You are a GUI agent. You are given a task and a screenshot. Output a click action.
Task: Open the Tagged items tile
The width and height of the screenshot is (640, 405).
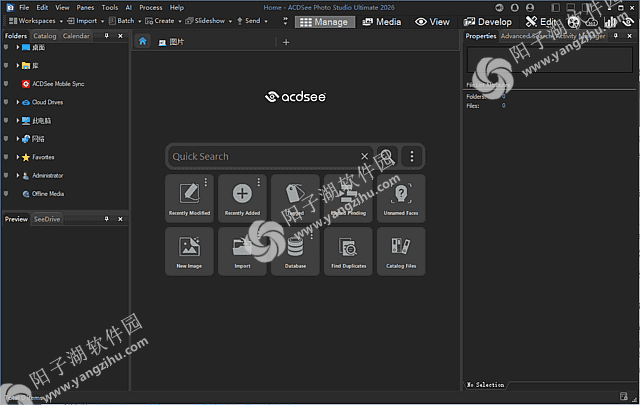pyautogui.click(x=295, y=198)
